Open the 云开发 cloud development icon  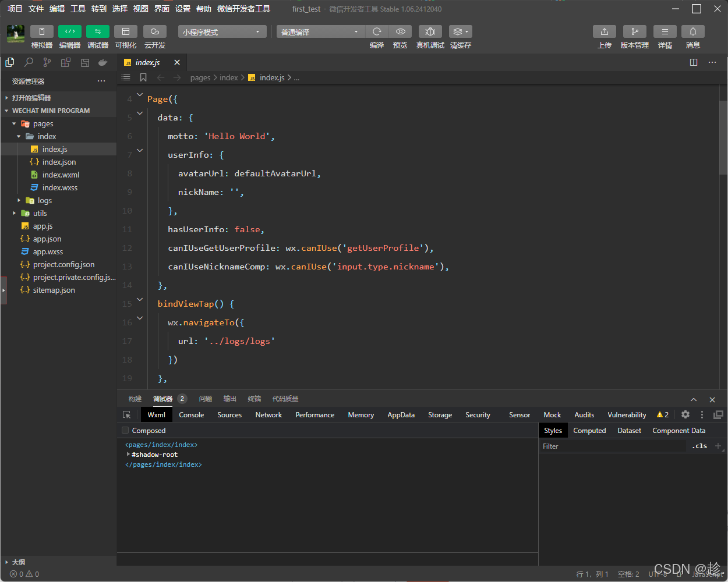154,31
